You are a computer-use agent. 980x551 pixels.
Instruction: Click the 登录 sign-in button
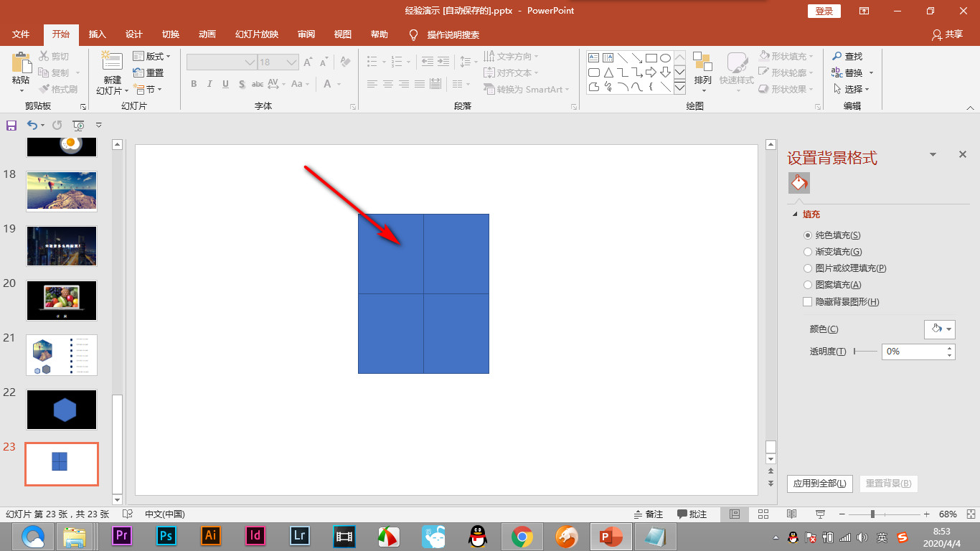pos(824,11)
